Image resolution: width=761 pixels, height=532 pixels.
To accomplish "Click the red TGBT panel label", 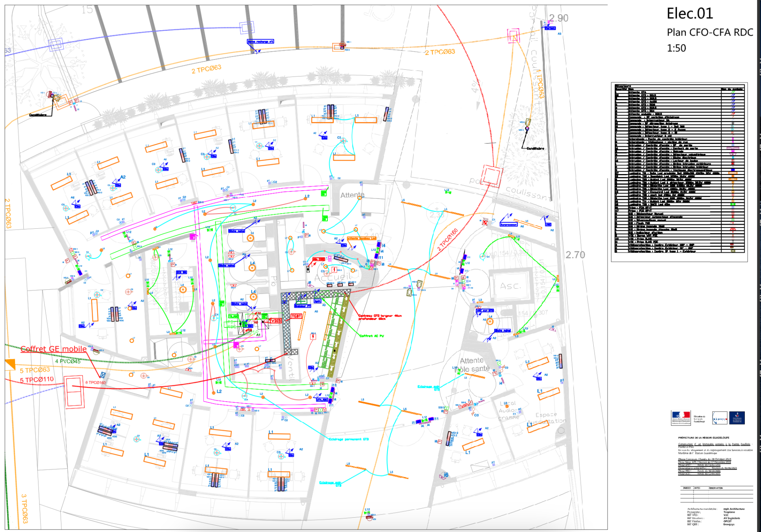I will [296, 316].
